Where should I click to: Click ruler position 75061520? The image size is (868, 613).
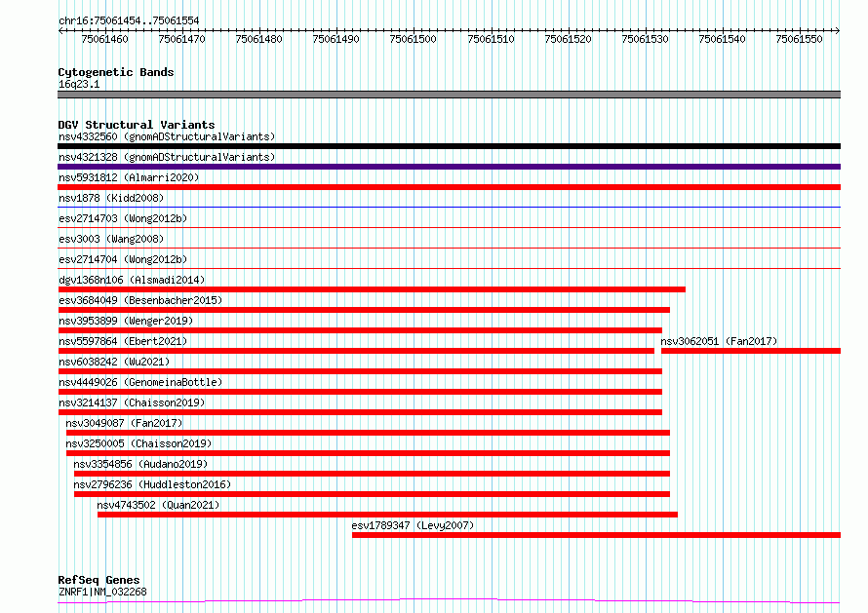pyautogui.click(x=568, y=39)
